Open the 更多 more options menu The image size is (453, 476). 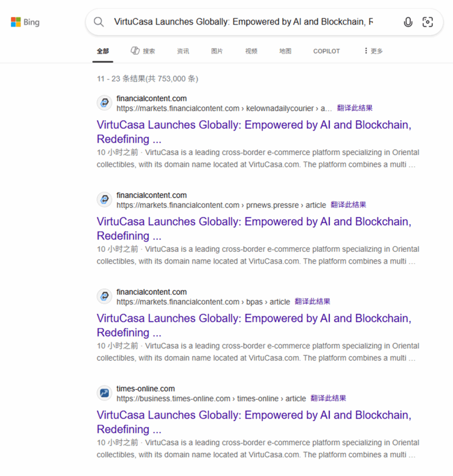pos(373,51)
